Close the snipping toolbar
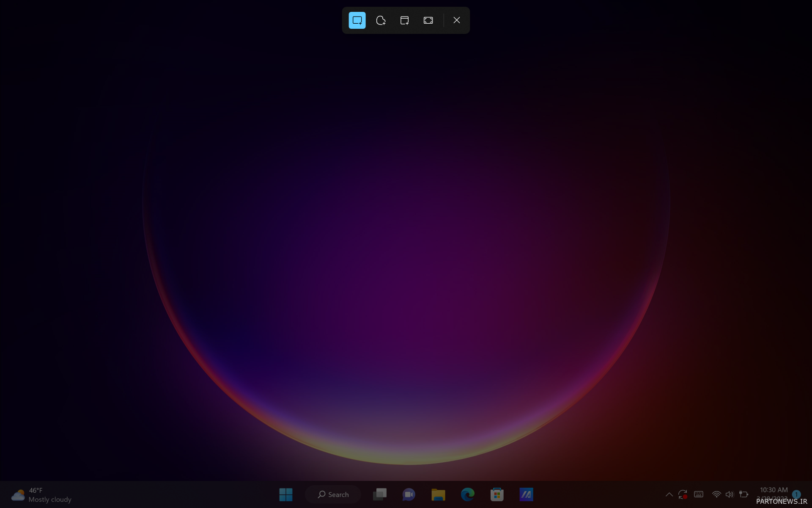 456,20
